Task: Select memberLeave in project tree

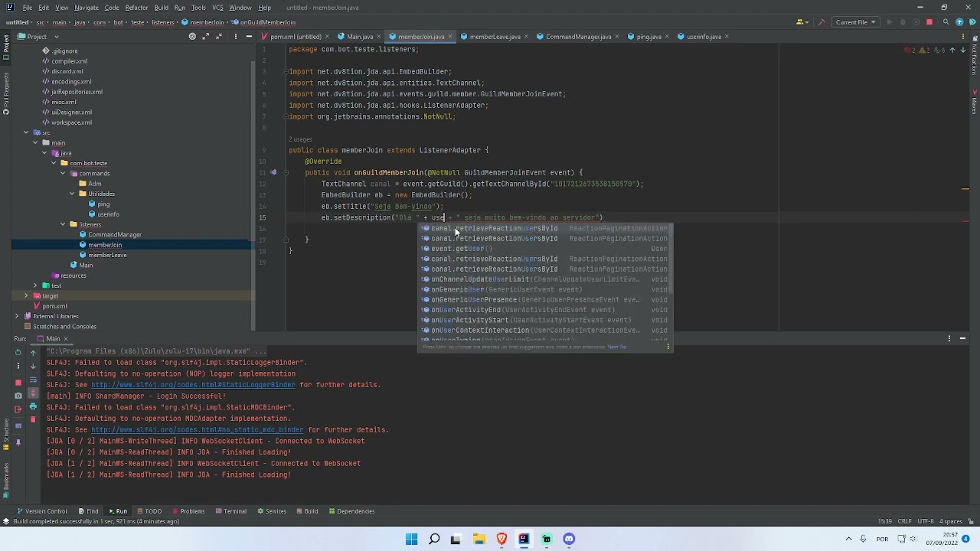Action: tap(107, 255)
